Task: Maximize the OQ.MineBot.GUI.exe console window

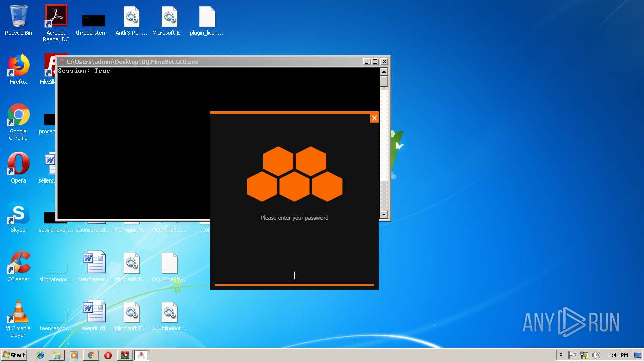Action: 375,62
